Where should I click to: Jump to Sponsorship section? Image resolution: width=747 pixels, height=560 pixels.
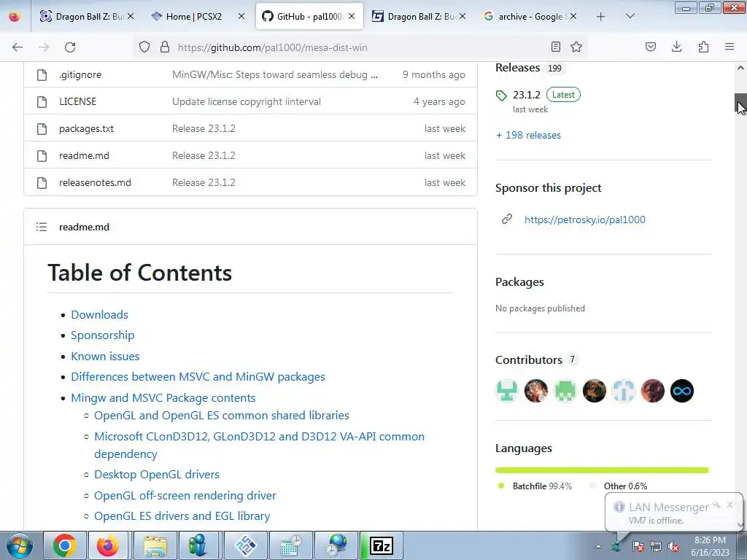click(x=102, y=335)
